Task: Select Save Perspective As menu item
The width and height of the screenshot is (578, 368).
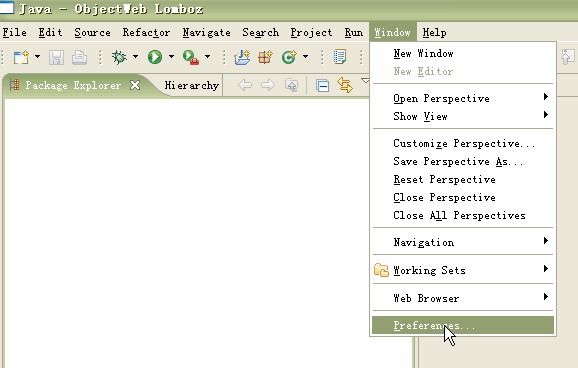Action: (x=463, y=162)
